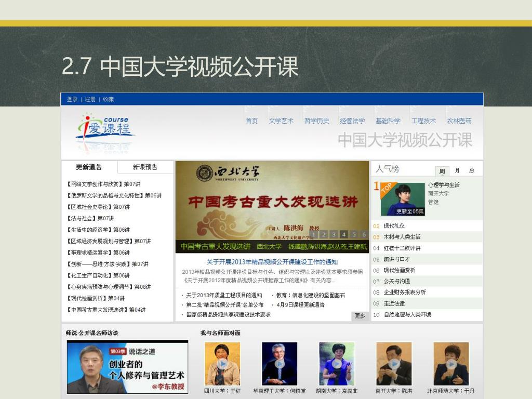Switch 人气榜 to 总 total tab
532x399 pixels.
[x=472, y=170]
